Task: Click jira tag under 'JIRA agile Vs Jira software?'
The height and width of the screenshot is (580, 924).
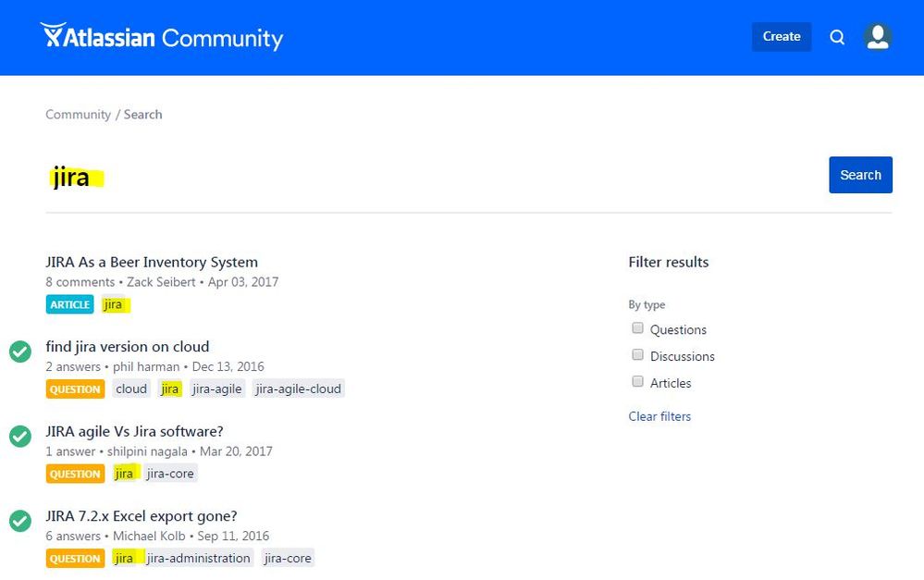Action: [124, 474]
